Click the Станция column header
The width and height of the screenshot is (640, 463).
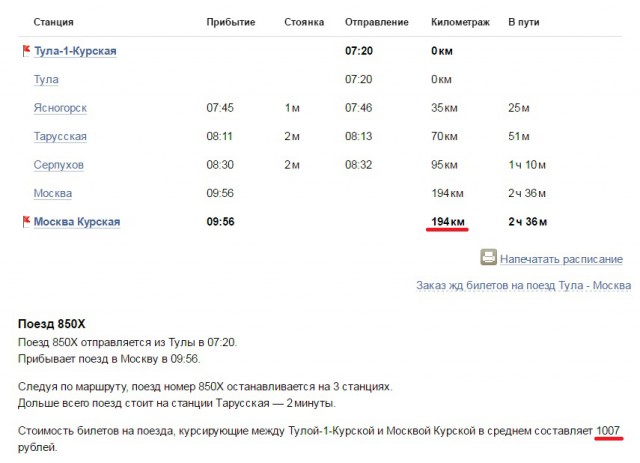click(x=53, y=22)
